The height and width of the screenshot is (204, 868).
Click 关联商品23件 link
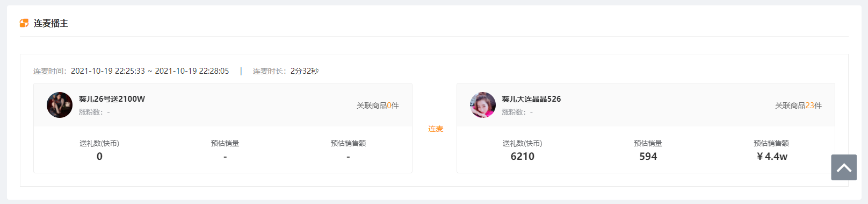click(x=798, y=105)
